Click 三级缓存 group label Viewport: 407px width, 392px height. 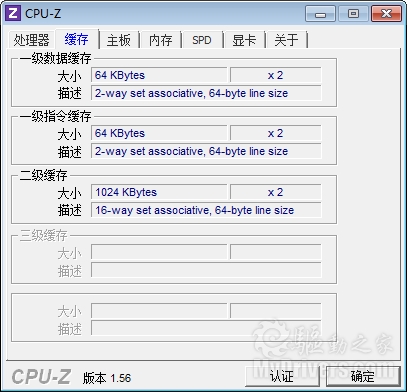[43, 236]
